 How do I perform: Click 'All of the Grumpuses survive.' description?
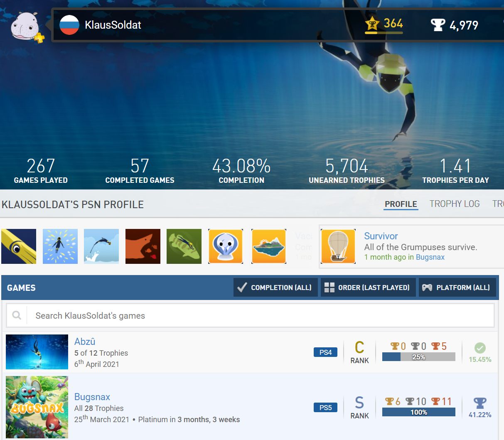420,247
